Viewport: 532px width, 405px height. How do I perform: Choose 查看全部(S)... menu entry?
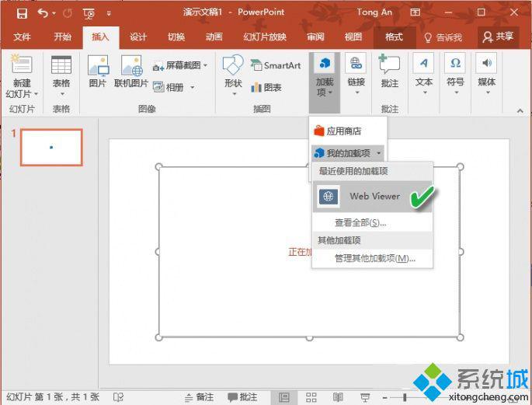pyautogui.click(x=372, y=222)
